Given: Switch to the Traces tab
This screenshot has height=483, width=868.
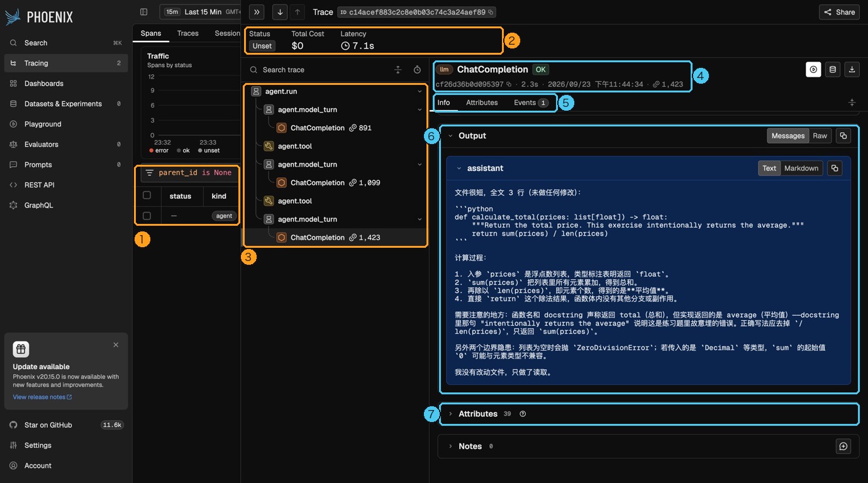Looking at the screenshot, I should click(187, 33).
